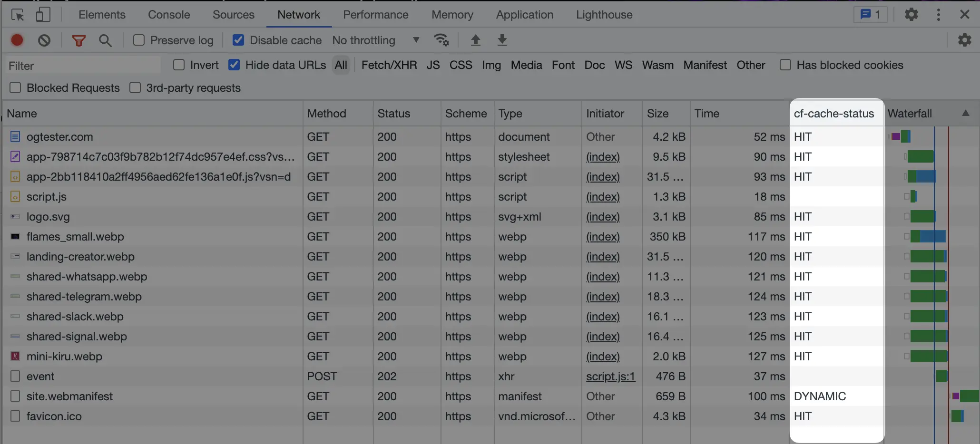
Task: Open network conditions Wi-Fi icon
Action: 441,40
